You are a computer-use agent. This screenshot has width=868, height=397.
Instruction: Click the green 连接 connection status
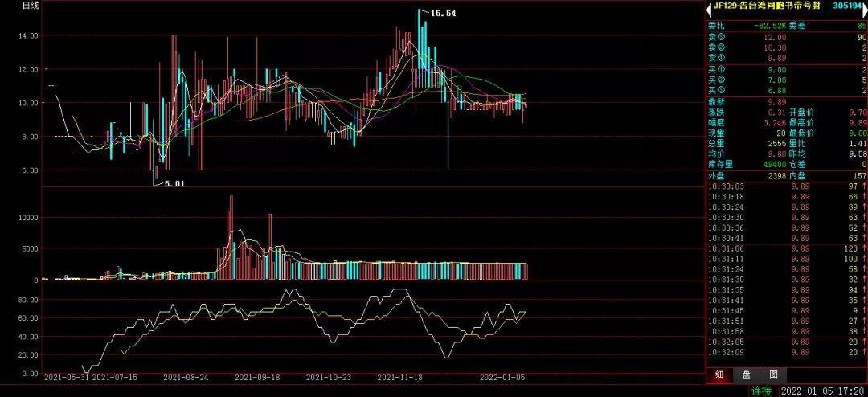761,391
